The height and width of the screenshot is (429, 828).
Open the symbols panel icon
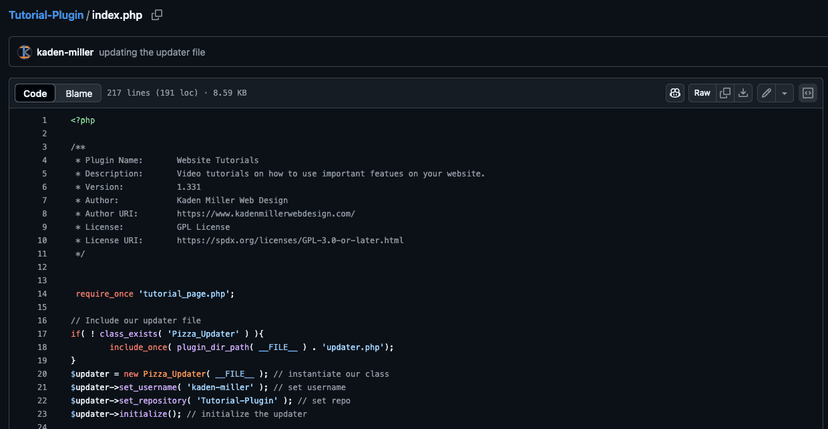(807, 93)
